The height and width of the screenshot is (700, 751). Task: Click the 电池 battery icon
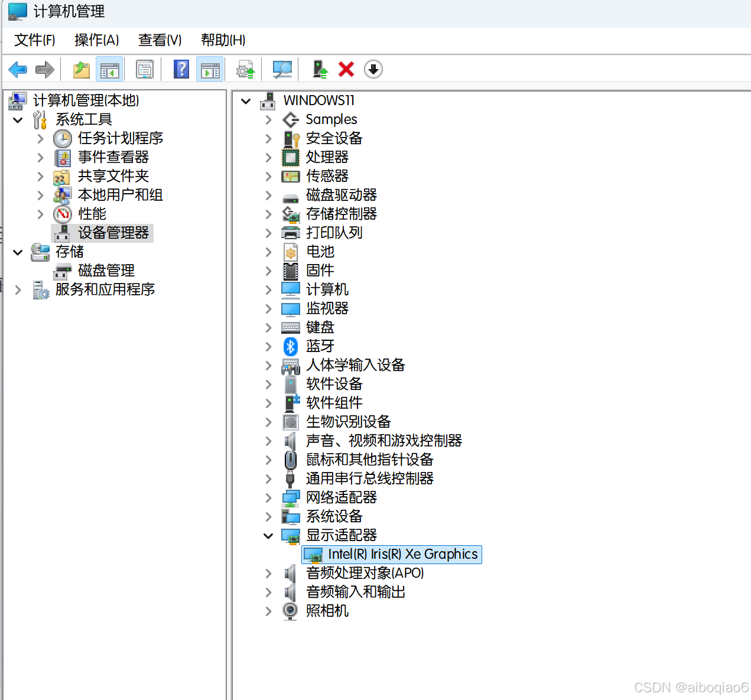click(x=291, y=252)
